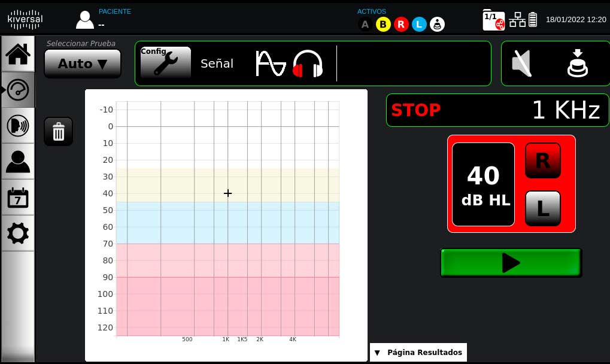610x364 pixels.
Task: Open the Config wrench menu
Action: 166,62
